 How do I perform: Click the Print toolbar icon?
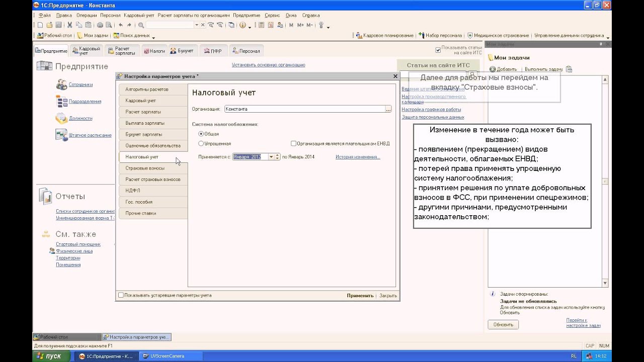point(100,25)
